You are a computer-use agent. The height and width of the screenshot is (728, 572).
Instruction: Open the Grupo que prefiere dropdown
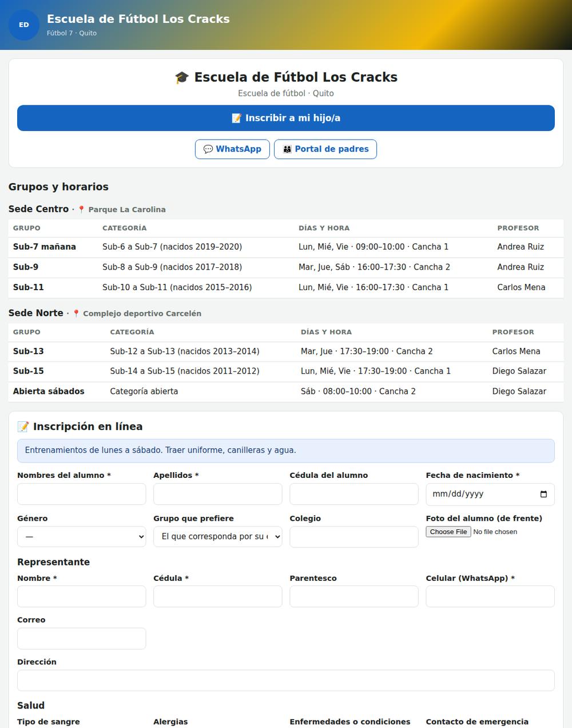click(218, 537)
